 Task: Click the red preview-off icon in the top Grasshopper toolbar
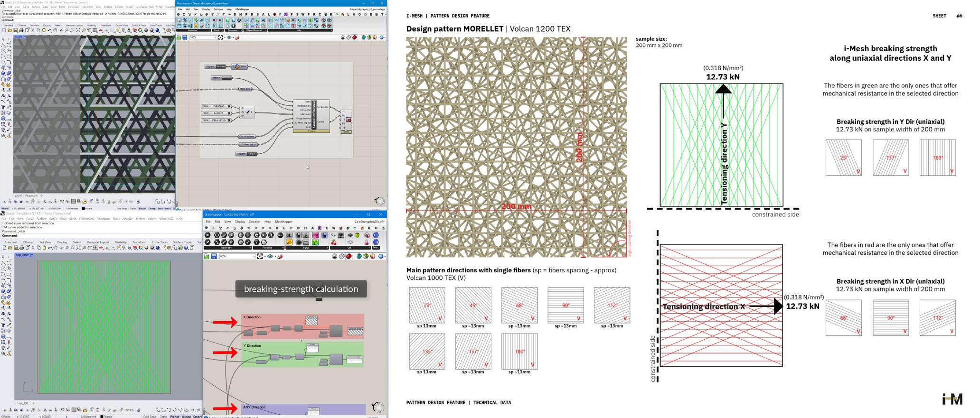pyautogui.click(x=354, y=37)
